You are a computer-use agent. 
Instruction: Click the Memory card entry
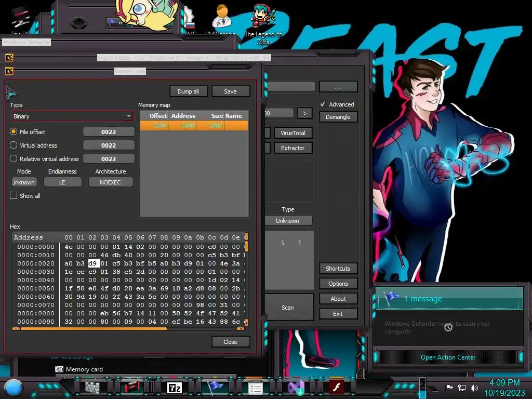pyautogui.click(x=79, y=369)
